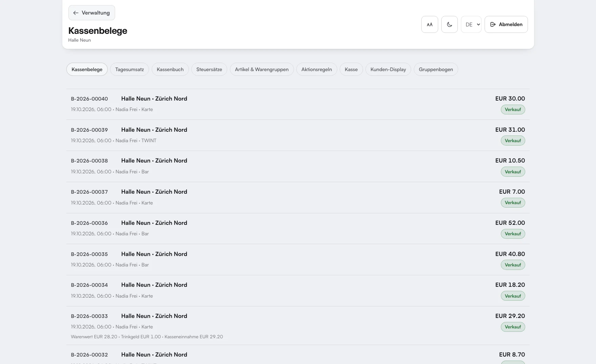Click the EUR 29.20 amount

pos(510,316)
